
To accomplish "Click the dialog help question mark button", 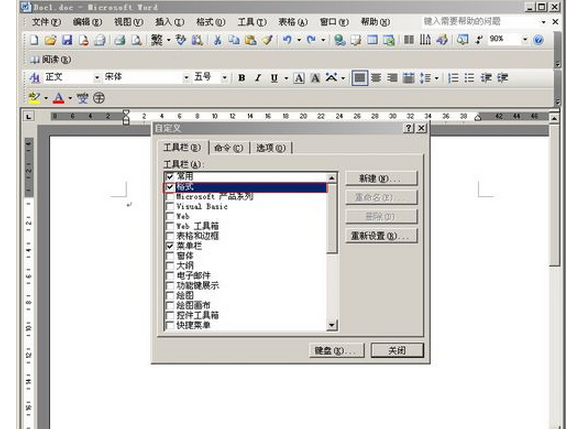I will pyautogui.click(x=408, y=128).
